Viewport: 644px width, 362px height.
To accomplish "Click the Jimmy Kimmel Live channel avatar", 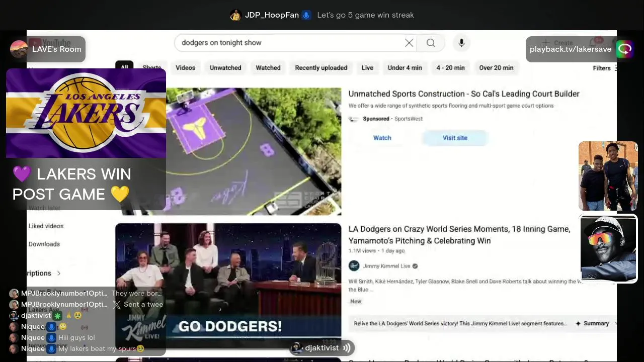I will (354, 266).
